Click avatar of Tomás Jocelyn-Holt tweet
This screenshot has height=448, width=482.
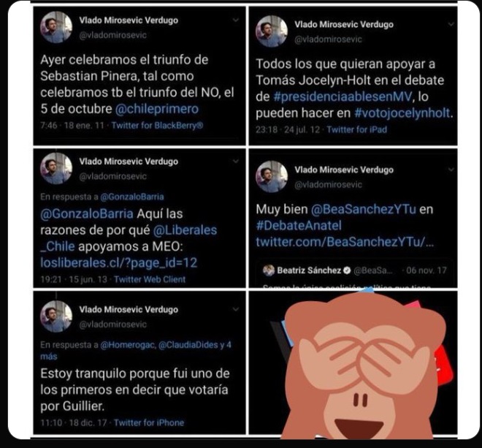tap(272, 31)
